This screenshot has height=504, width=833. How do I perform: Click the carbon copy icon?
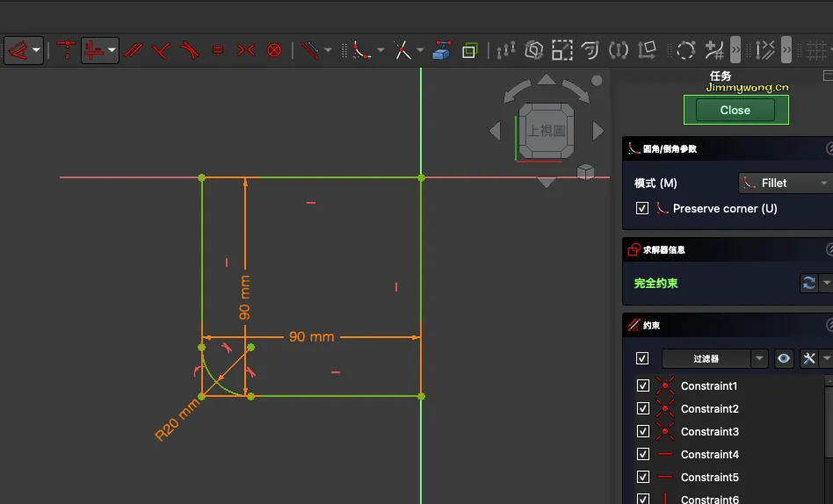pos(469,50)
